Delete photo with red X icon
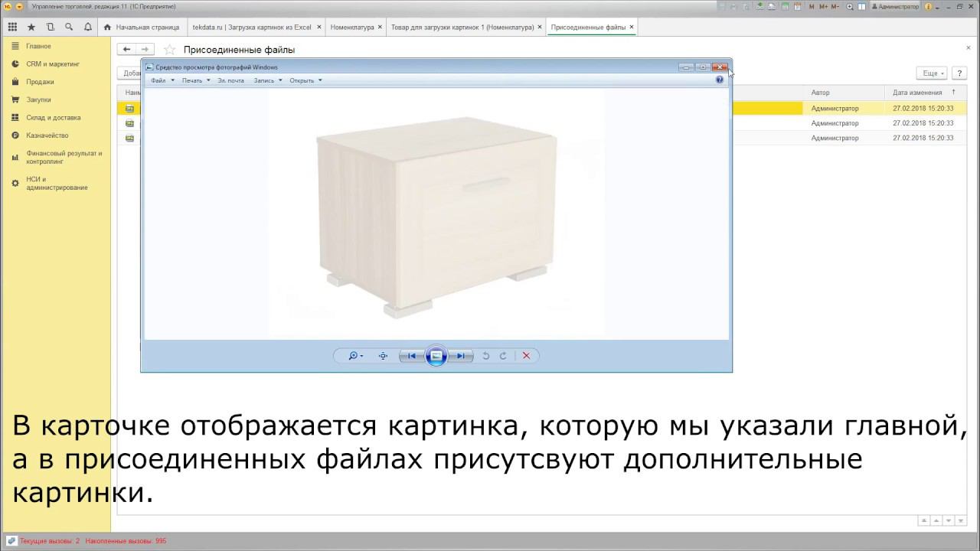Screen dimensions: 980x551 coord(526,356)
